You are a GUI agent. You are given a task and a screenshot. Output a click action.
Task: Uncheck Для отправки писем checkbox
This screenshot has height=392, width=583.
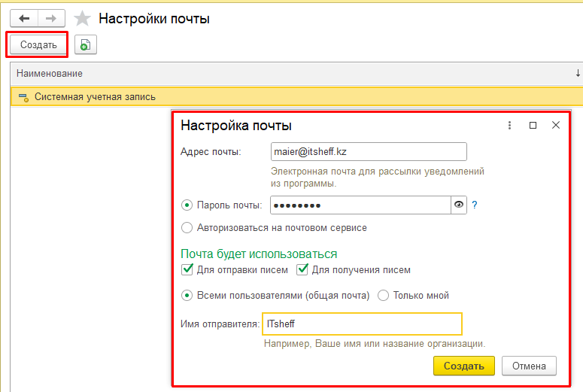coord(187,269)
